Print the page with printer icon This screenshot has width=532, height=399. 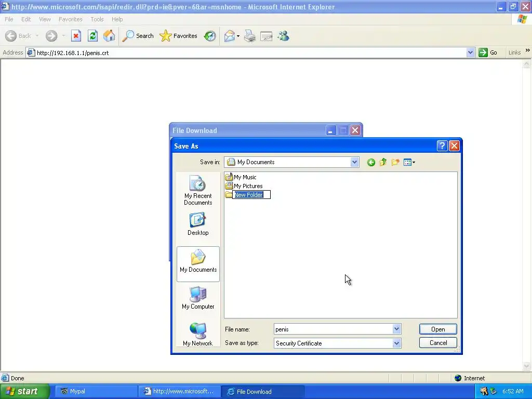point(250,36)
